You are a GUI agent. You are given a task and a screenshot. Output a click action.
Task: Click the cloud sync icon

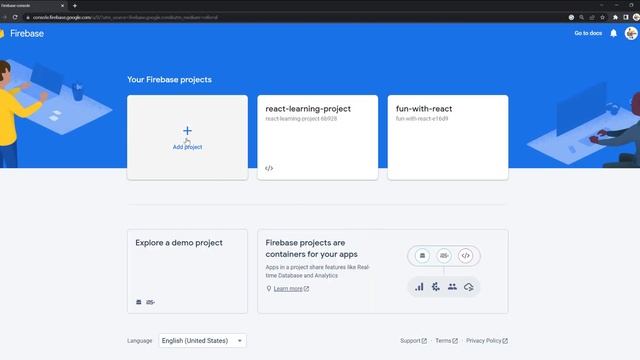469,287
